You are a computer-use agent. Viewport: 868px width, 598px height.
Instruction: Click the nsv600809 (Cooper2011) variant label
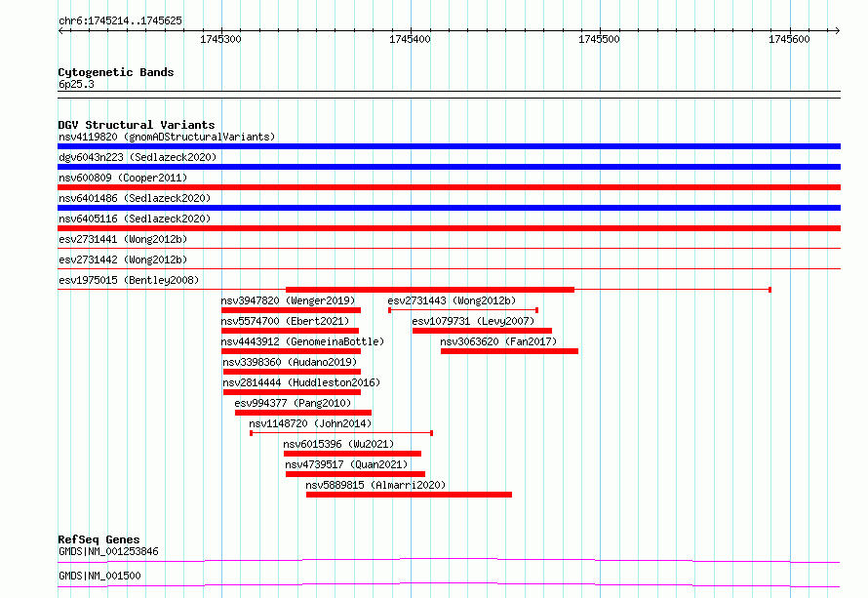point(123,178)
